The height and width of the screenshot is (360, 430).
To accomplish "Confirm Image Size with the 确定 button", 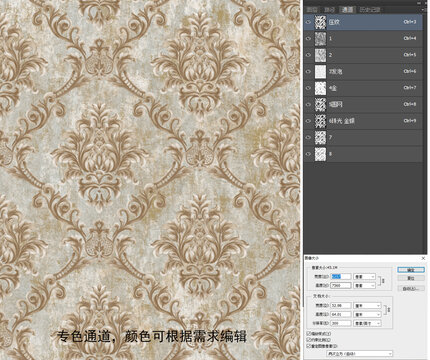I will click(411, 270).
